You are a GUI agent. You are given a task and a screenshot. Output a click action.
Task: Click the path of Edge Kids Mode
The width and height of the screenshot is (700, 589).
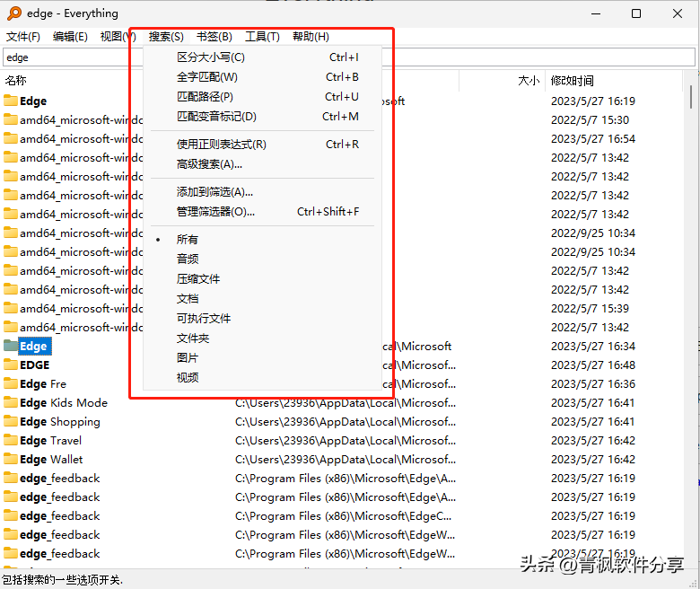pos(346,403)
